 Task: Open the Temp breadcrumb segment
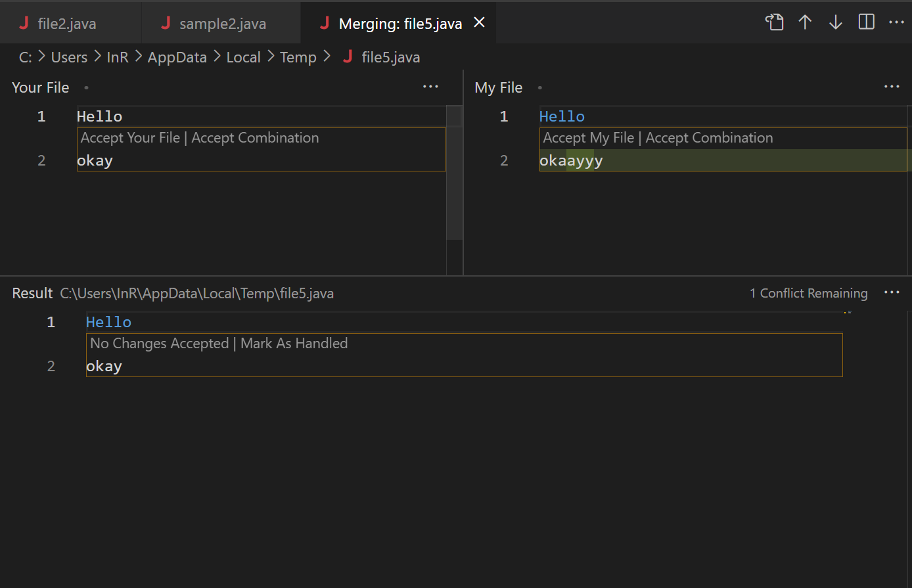point(298,58)
